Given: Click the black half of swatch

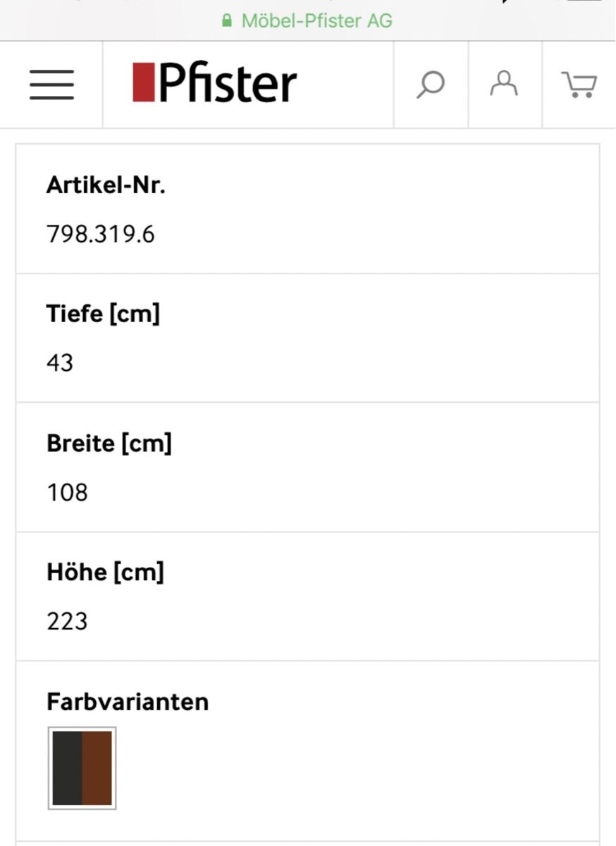Looking at the screenshot, I should click(67, 768).
